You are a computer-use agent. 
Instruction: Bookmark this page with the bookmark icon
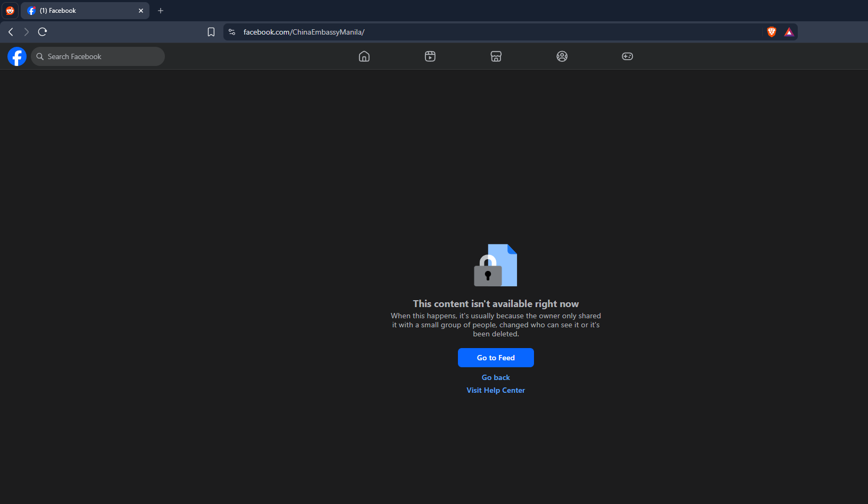coord(211,32)
